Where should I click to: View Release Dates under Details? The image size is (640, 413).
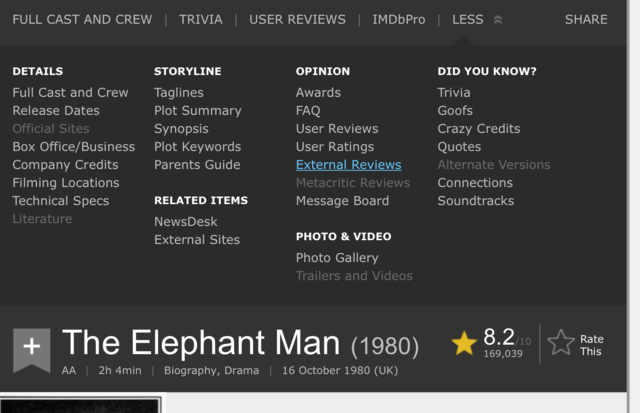(x=56, y=111)
